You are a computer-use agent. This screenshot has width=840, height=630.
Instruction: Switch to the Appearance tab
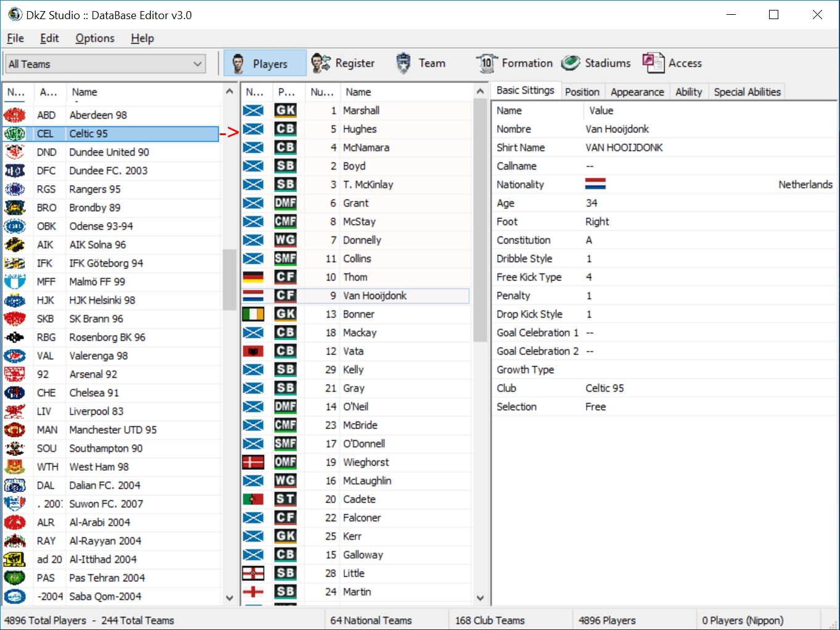(637, 92)
